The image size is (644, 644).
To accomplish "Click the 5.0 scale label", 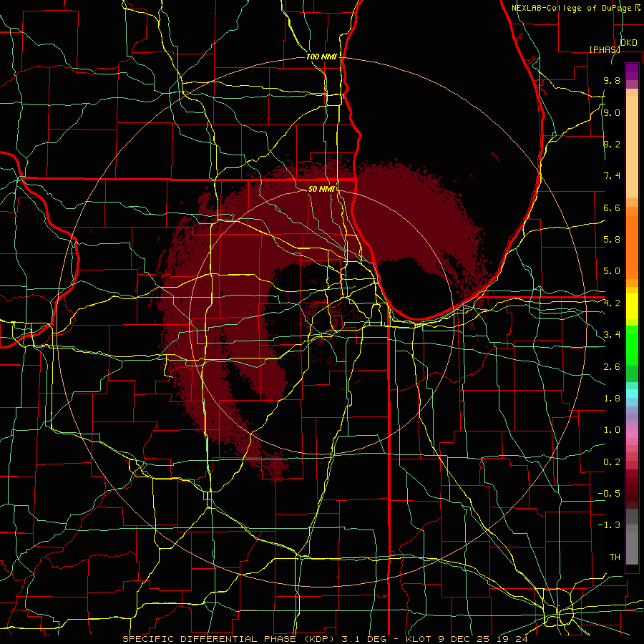I will click(x=612, y=271).
